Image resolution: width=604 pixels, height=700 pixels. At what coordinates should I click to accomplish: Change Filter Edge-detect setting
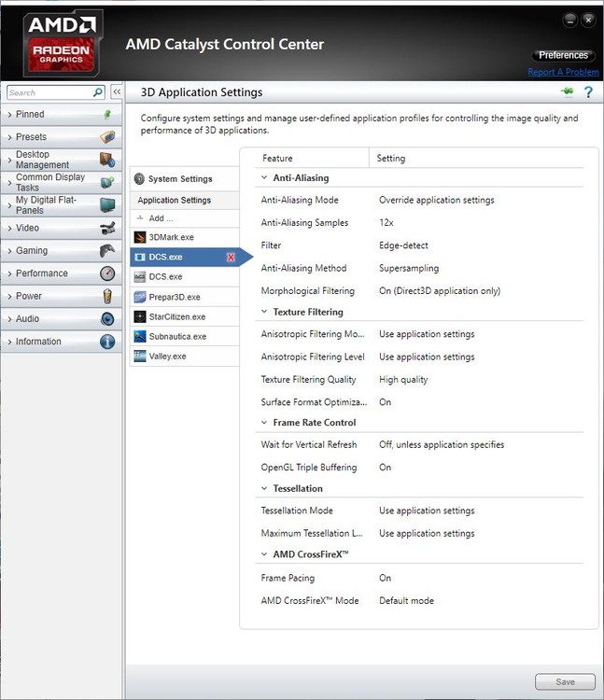tap(403, 245)
